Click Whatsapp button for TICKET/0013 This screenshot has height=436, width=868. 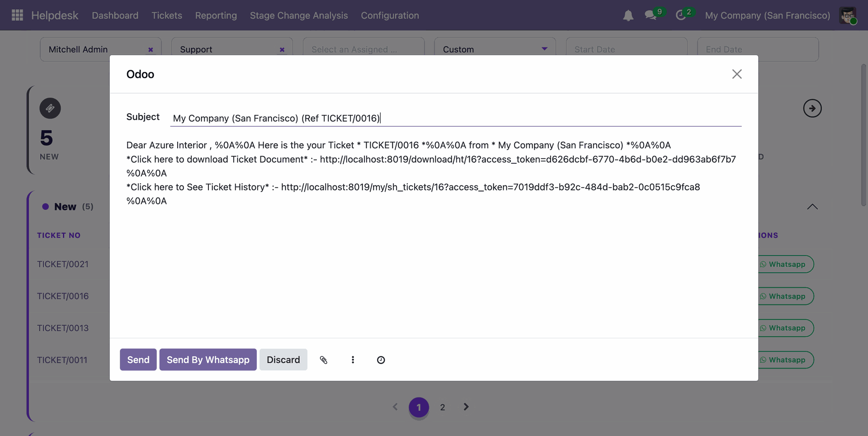[x=785, y=328]
